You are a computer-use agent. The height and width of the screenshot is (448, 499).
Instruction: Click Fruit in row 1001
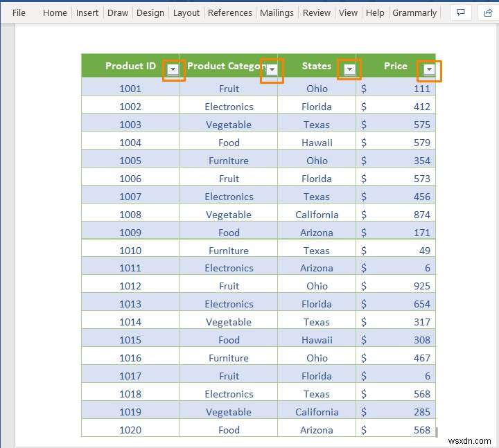tap(229, 89)
